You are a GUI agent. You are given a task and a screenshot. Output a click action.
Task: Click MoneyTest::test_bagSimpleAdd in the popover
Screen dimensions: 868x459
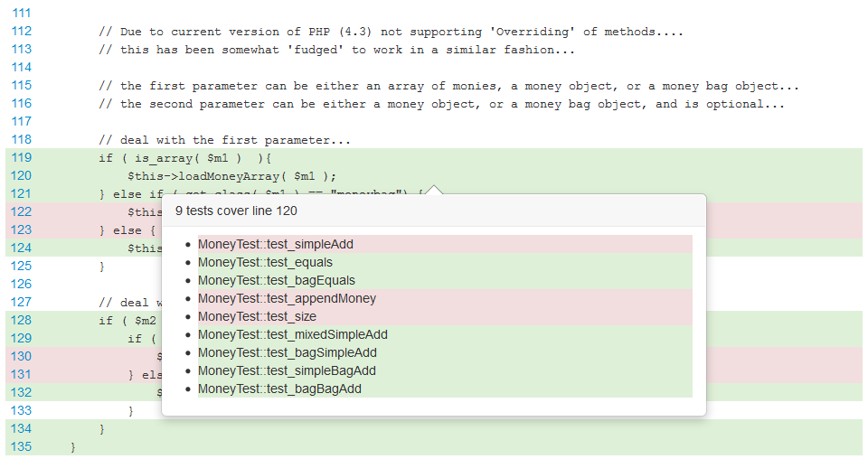click(x=287, y=352)
